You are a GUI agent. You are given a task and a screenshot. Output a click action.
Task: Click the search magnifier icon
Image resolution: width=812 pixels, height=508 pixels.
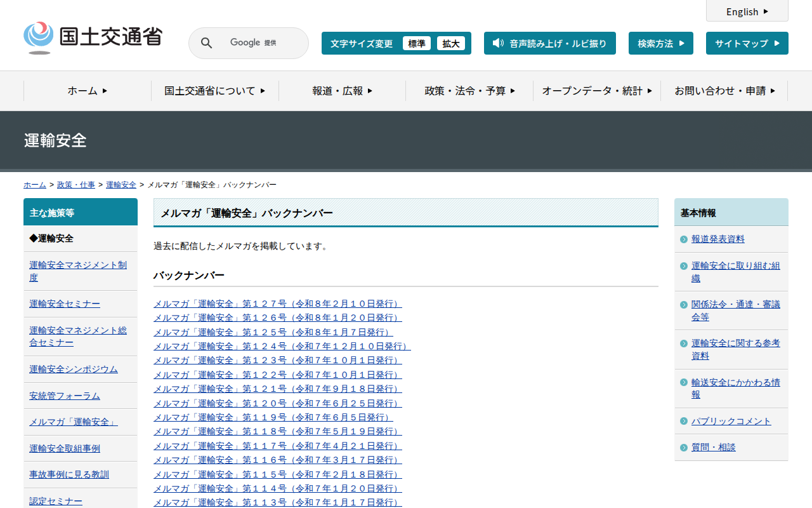[x=206, y=43]
